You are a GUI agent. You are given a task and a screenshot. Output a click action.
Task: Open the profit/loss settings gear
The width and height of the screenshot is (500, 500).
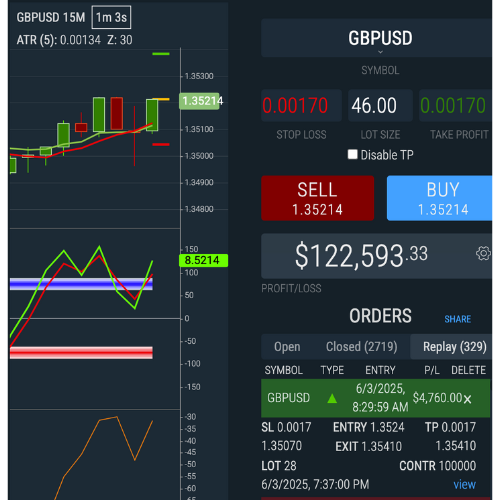pos(483,254)
